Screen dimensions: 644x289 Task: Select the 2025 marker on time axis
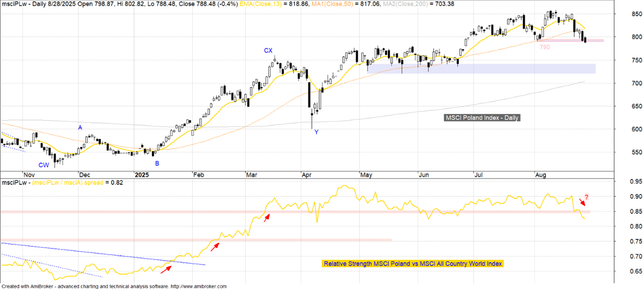tap(141, 175)
